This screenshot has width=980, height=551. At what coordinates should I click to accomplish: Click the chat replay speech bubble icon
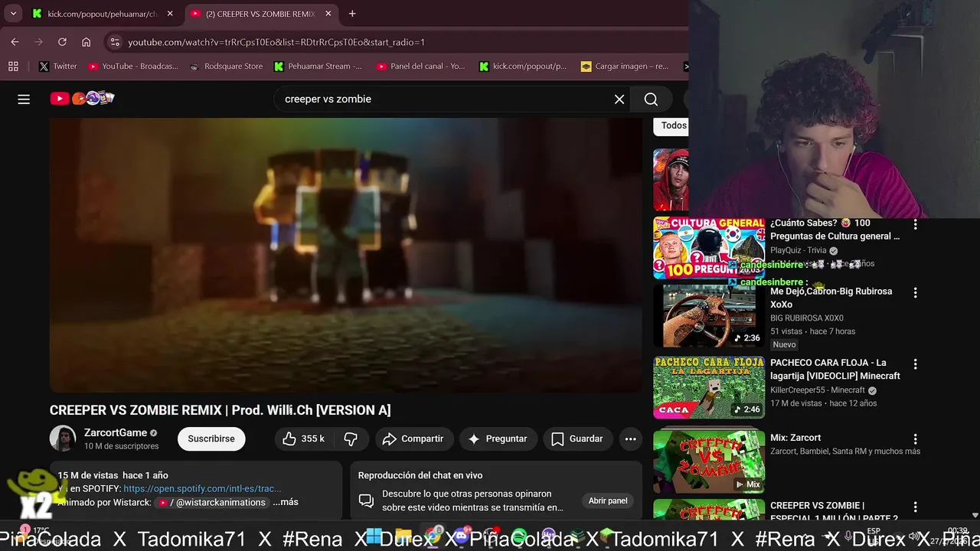pos(366,500)
